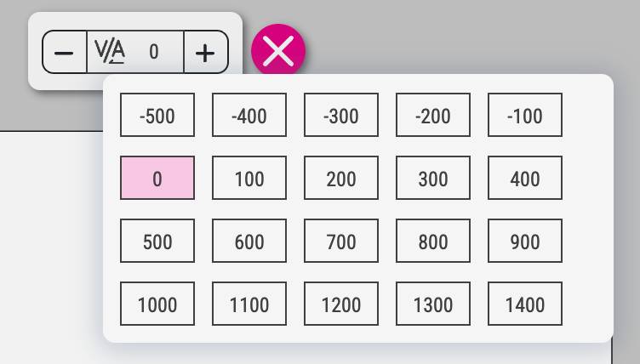
Task: Choose the -400 tracking value
Action: click(x=249, y=116)
